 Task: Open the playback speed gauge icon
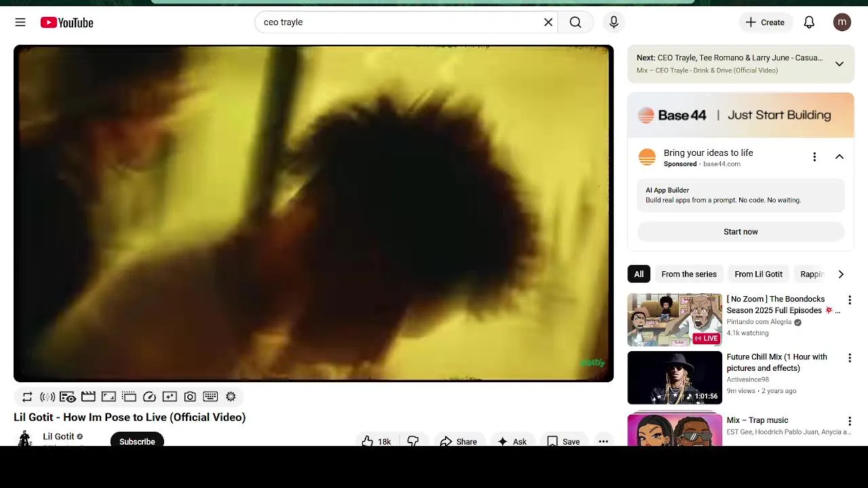[149, 396]
